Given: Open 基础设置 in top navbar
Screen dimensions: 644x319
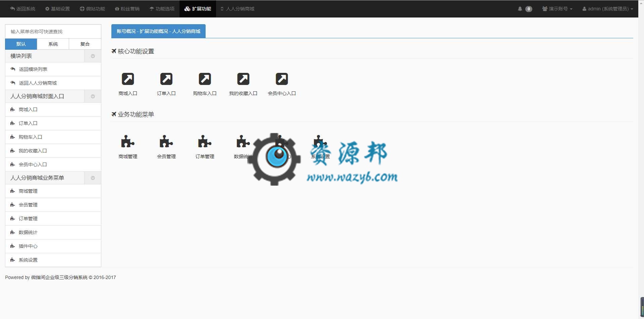Looking at the screenshot, I should coord(57,9).
